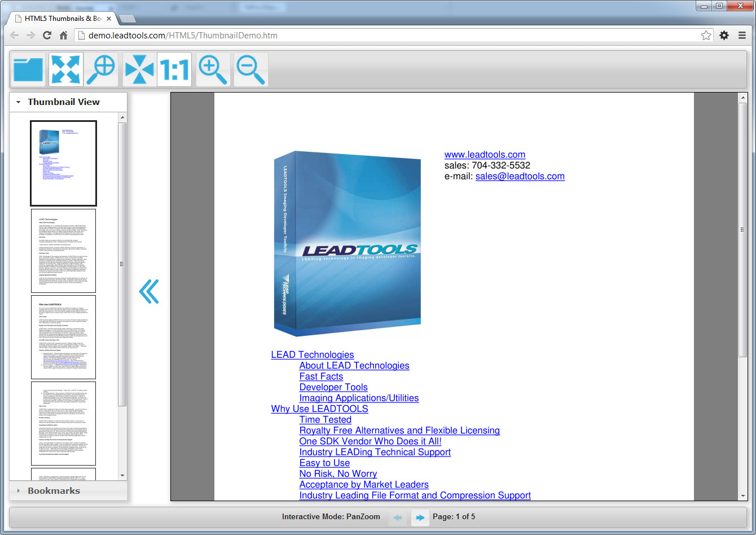Click the sales@leadtools.com email link

coord(520,176)
